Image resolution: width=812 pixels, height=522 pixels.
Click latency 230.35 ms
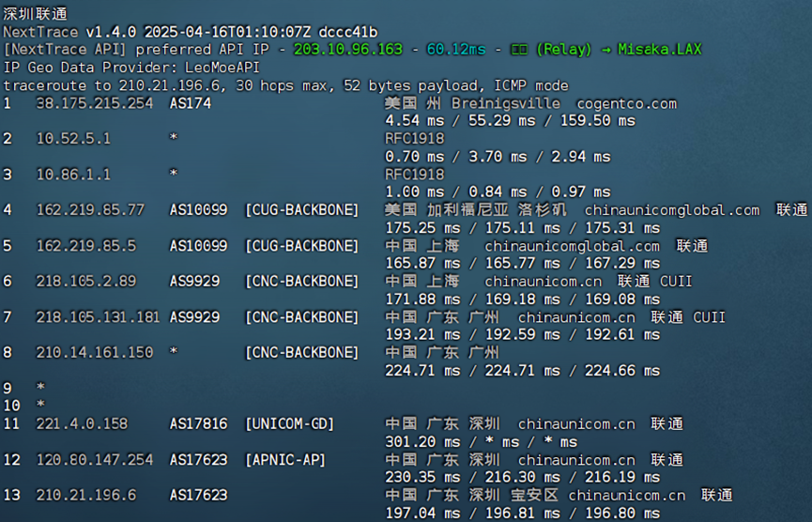[422, 478]
